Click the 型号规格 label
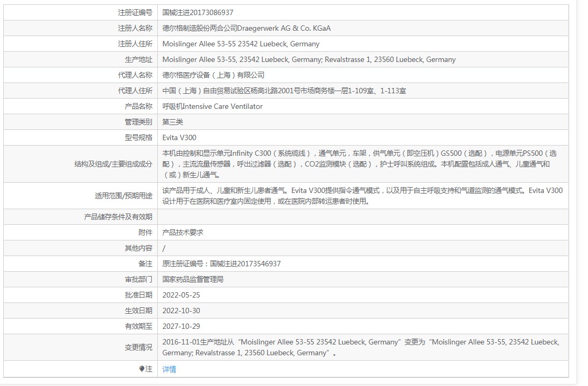Image resolution: width=588 pixels, height=386 pixels. [138, 138]
